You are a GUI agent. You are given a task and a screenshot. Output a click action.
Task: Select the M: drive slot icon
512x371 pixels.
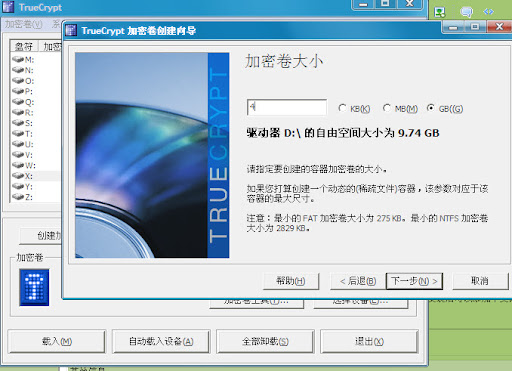click(x=18, y=59)
